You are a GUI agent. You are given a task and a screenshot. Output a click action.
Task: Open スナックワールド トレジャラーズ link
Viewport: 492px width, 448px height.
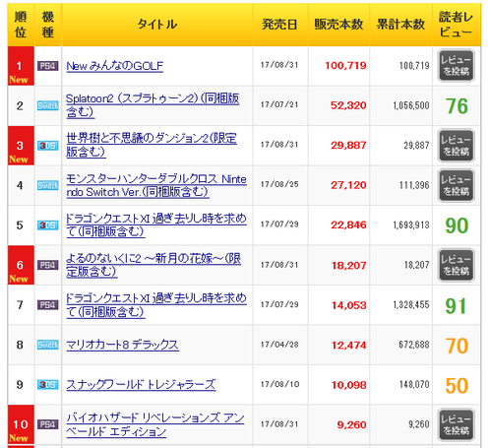(141, 385)
